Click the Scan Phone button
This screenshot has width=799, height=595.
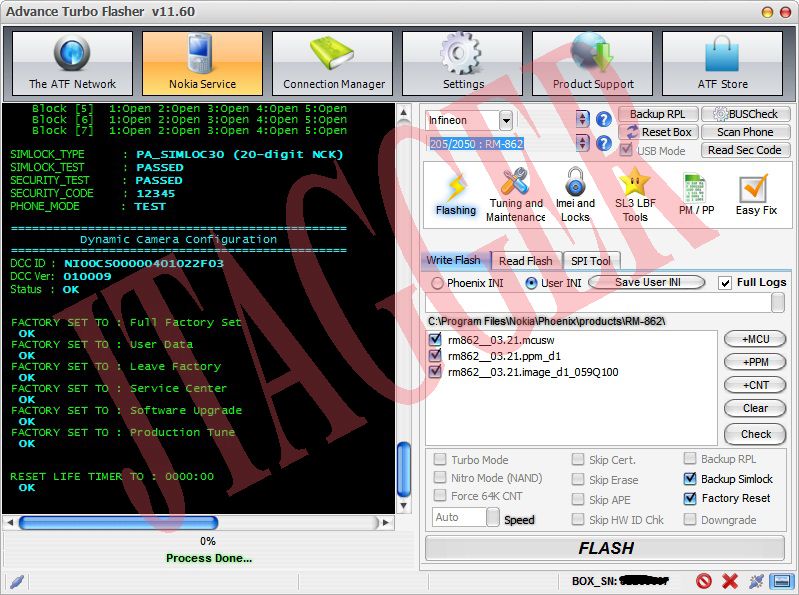tap(745, 132)
